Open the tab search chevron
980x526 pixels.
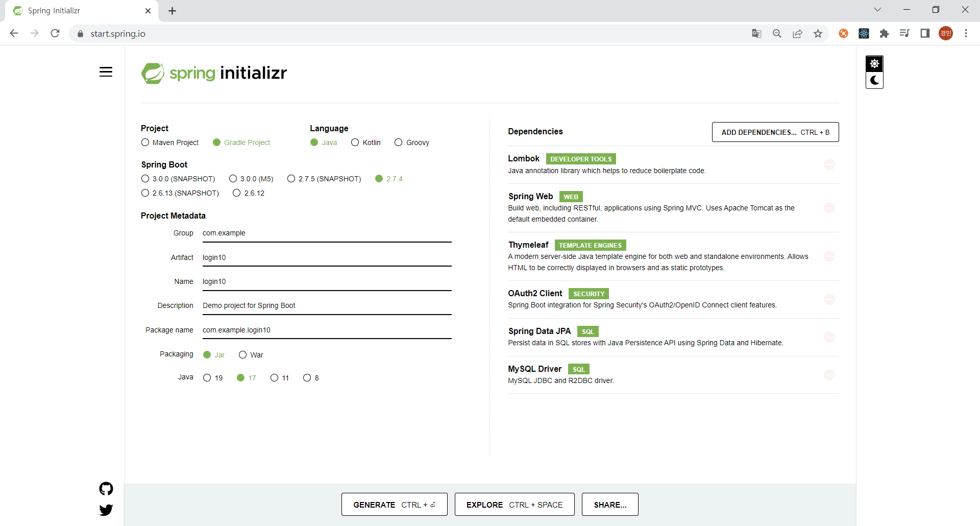pyautogui.click(x=878, y=9)
